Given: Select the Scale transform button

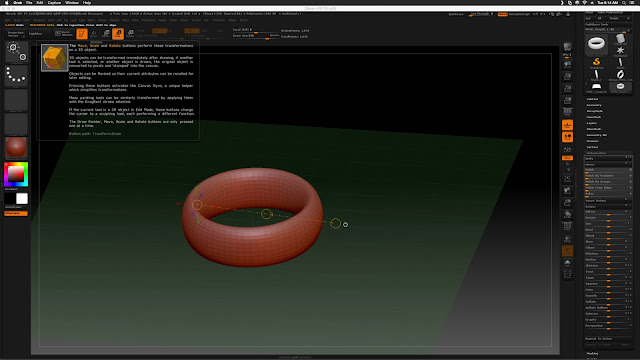Looking at the screenshot, I should (x=118, y=34).
